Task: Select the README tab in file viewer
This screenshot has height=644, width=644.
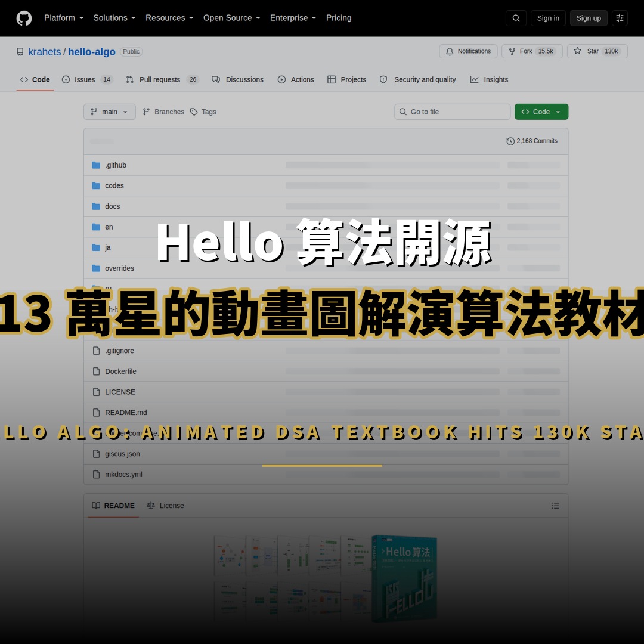Action: click(113, 506)
